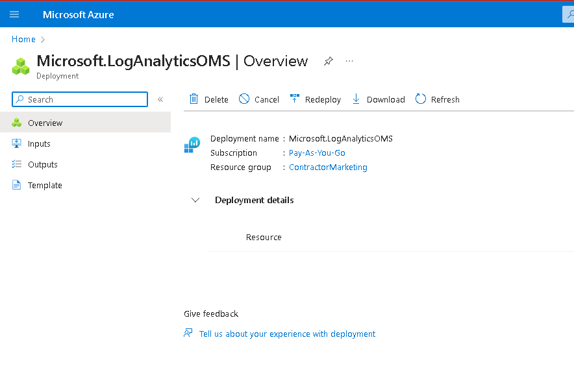Open the hamburger portal menu
Image resolution: width=574 pixels, height=392 pixels.
click(x=14, y=14)
